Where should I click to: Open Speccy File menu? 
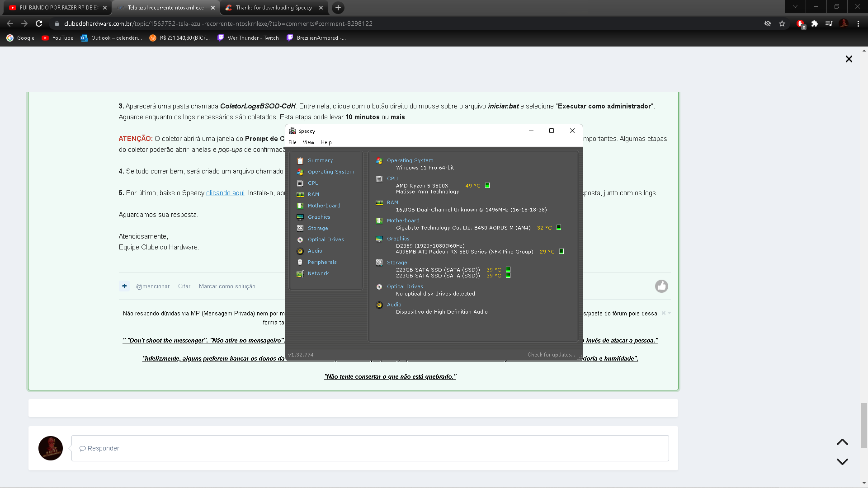pyautogui.click(x=292, y=142)
